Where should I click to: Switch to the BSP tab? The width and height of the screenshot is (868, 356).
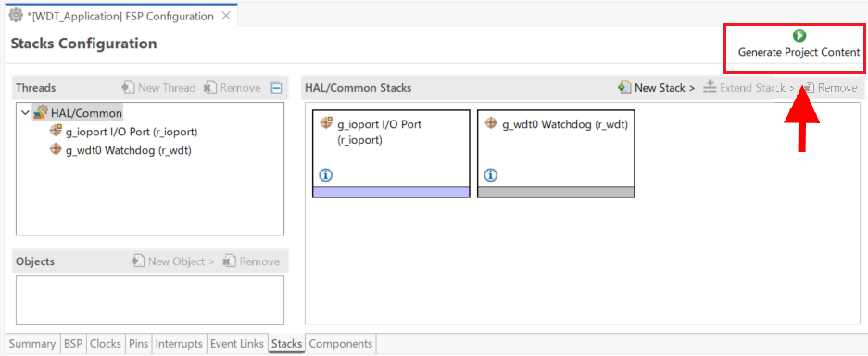click(73, 344)
